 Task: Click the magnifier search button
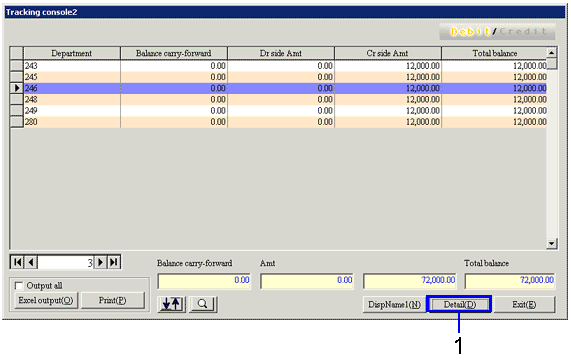[203, 304]
